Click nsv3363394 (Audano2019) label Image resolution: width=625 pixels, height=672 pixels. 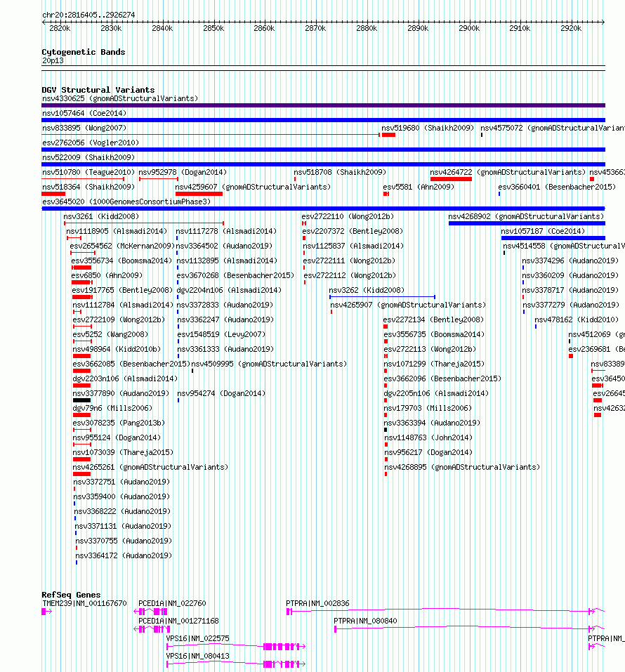(x=432, y=423)
